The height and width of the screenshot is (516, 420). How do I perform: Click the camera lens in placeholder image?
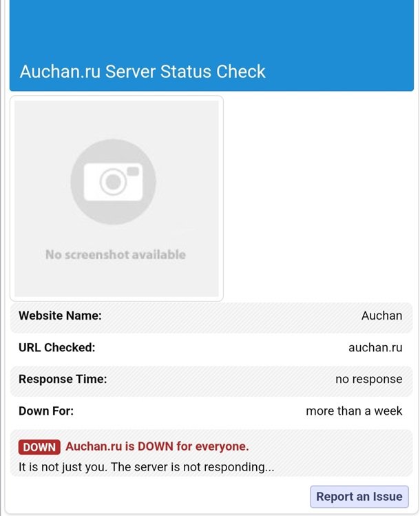[x=113, y=182]
